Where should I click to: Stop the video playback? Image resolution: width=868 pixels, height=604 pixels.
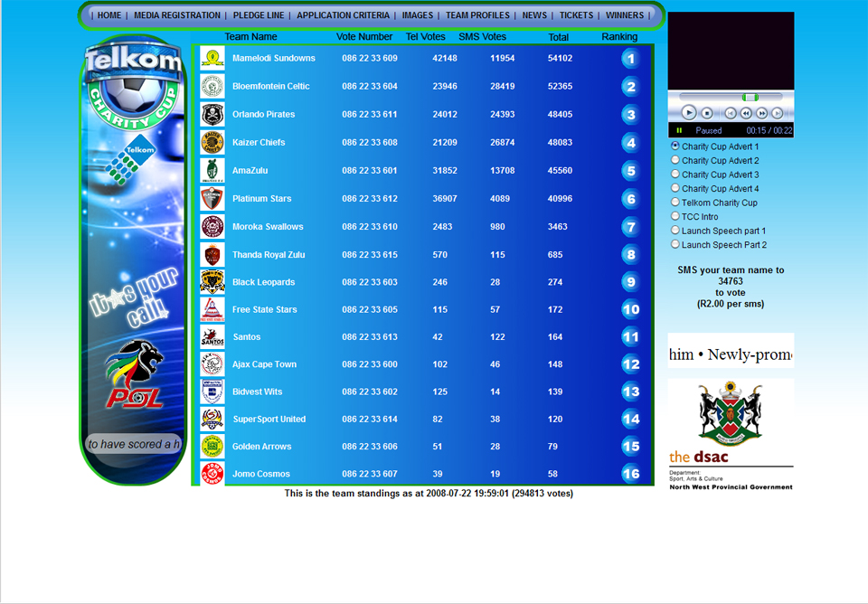[707, 113]
